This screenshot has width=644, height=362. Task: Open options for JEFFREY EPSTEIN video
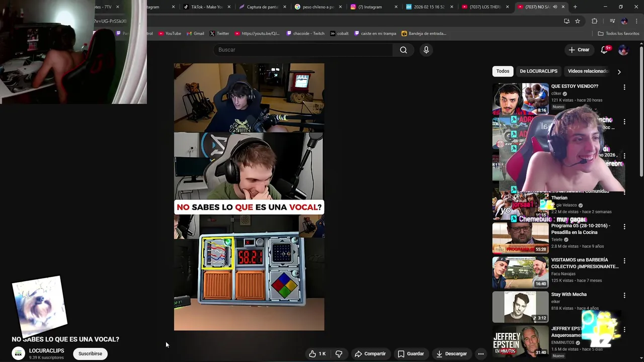(x=624, y=329)
